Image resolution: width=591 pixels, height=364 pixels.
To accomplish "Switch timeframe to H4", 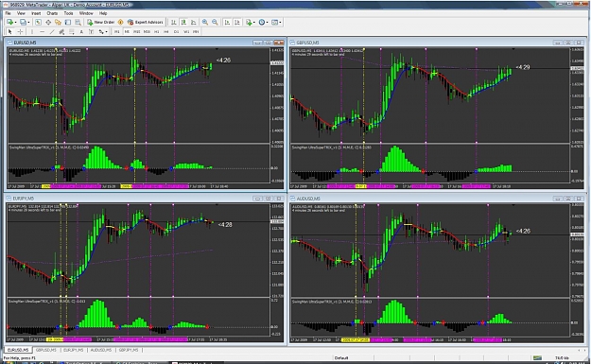I will click(166, 31).
